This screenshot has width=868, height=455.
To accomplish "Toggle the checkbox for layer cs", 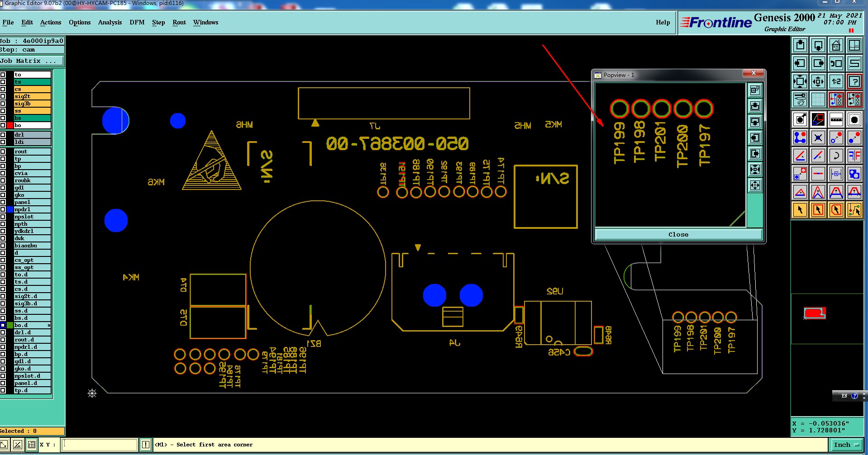I will click(3, 89).
